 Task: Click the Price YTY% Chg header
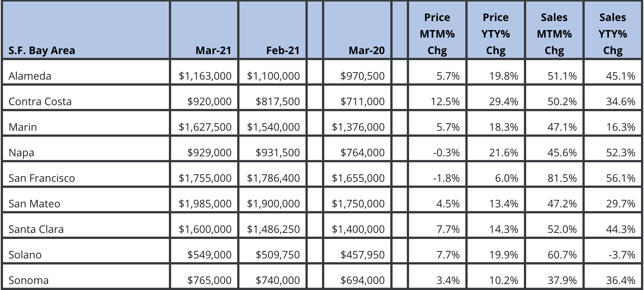[495, 34]
